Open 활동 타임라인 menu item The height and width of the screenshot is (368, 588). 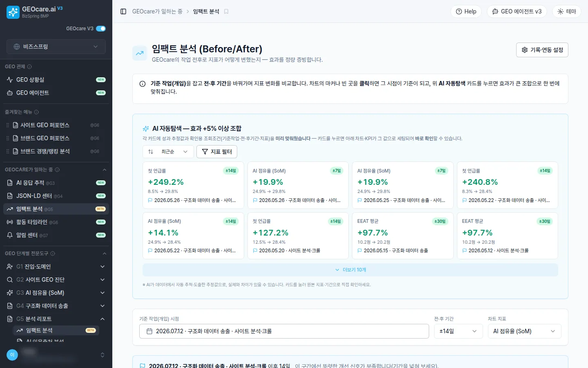click(x=56, y=222)
